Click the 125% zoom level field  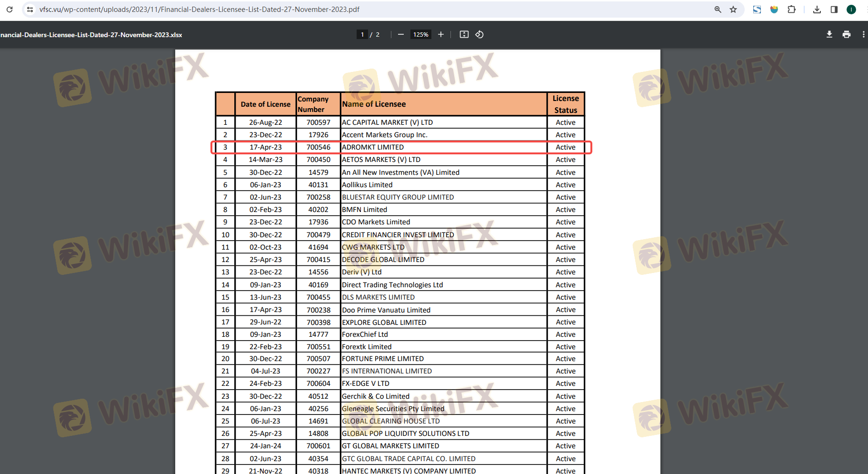coord(420,34)
